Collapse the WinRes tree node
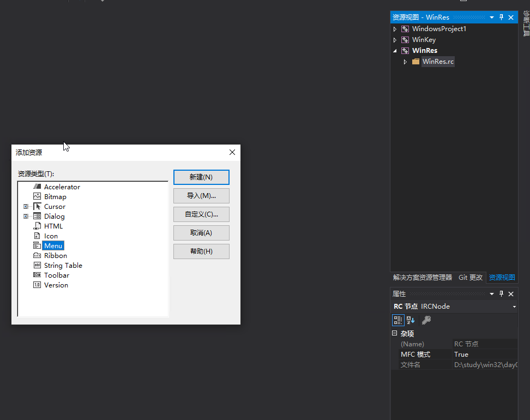530x420 pixels. point(395,51)
